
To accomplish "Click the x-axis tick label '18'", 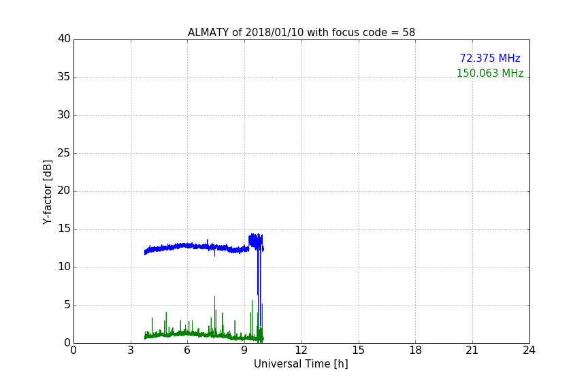I will 416,350.
